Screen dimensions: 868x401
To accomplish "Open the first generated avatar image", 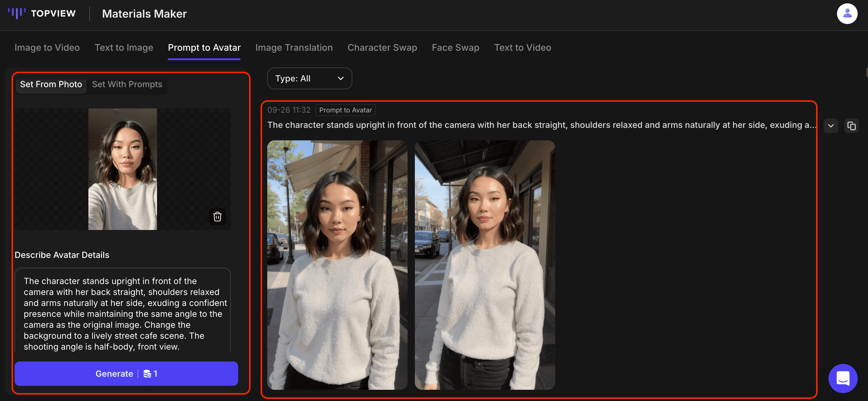I will (337, 265).
